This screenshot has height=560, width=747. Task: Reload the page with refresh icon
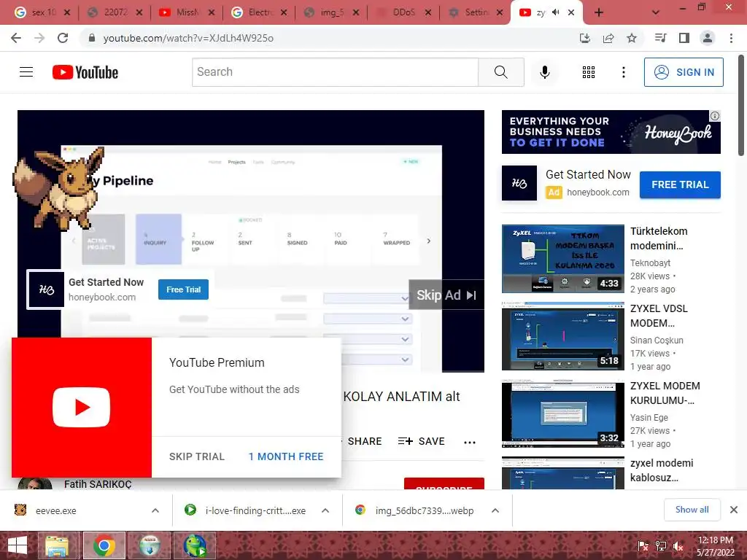tap(63, 38)
